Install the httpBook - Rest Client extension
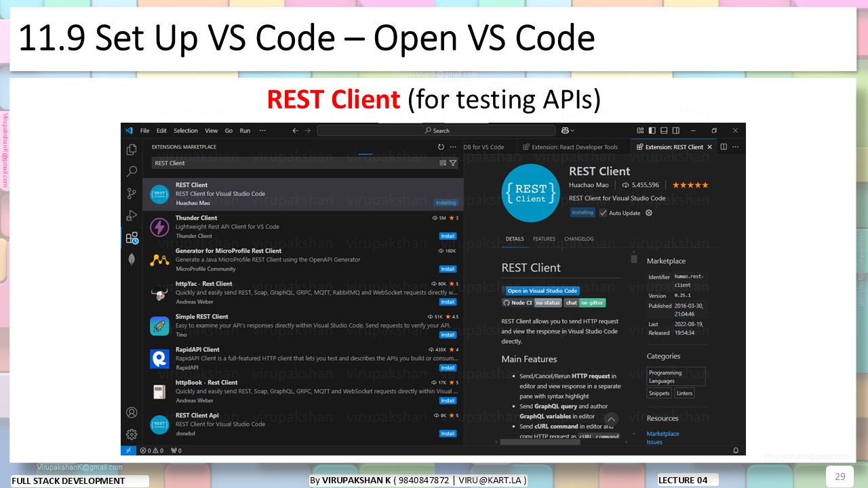This screenshot has width=868, height=488. coord(448,401)
